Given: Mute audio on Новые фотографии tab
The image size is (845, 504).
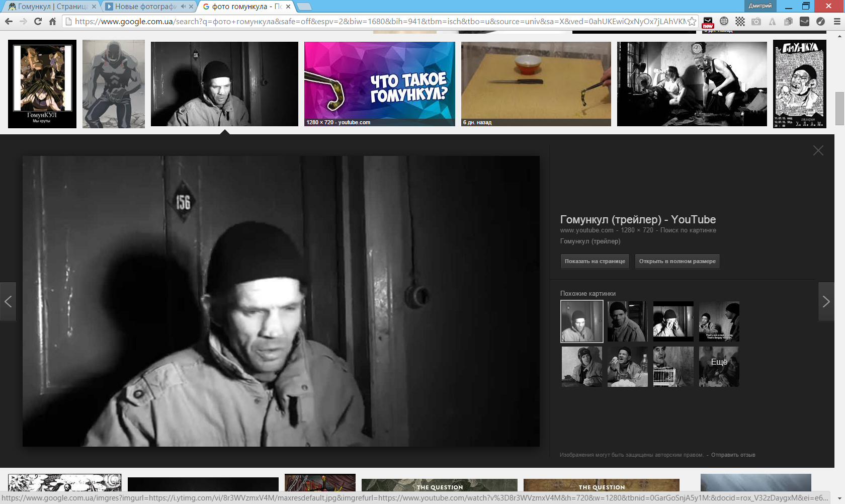Looking at the screenshot, I should [183, 7].
